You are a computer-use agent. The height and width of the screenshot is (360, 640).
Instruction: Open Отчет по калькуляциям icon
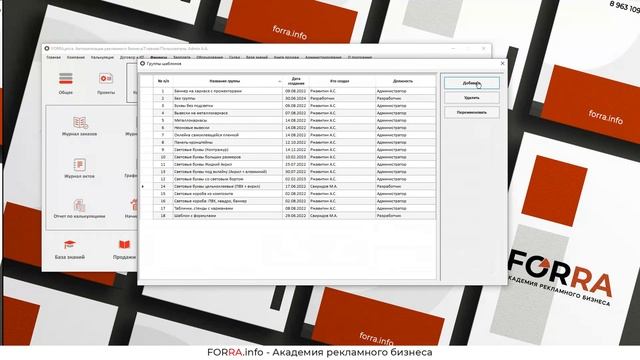(79, 205)
